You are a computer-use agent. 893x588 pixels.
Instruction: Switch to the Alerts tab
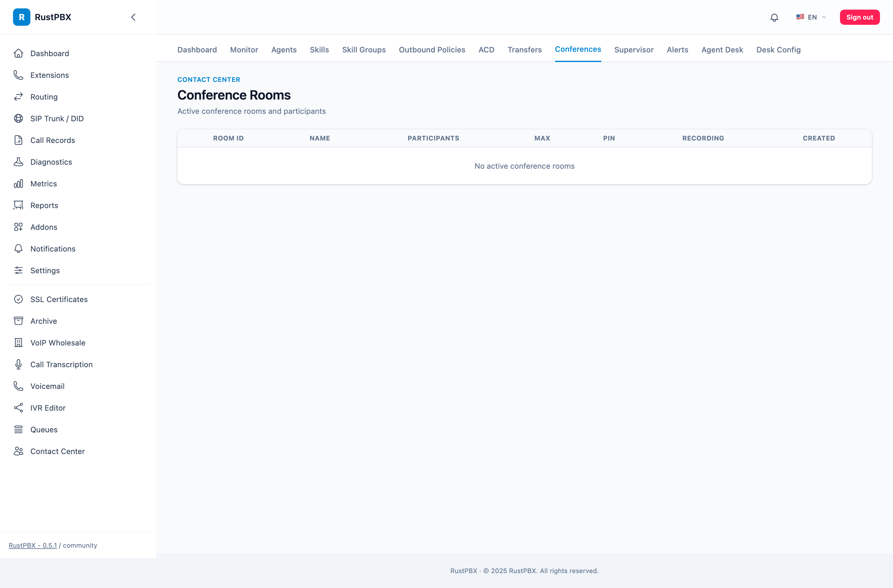point(677,50)
